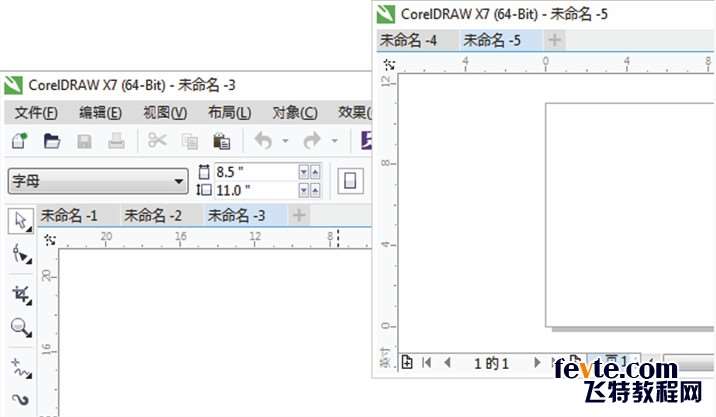Click ruler origin icon in 未命名 -5 window
716x417 pixels.
[x=390, y=65]
